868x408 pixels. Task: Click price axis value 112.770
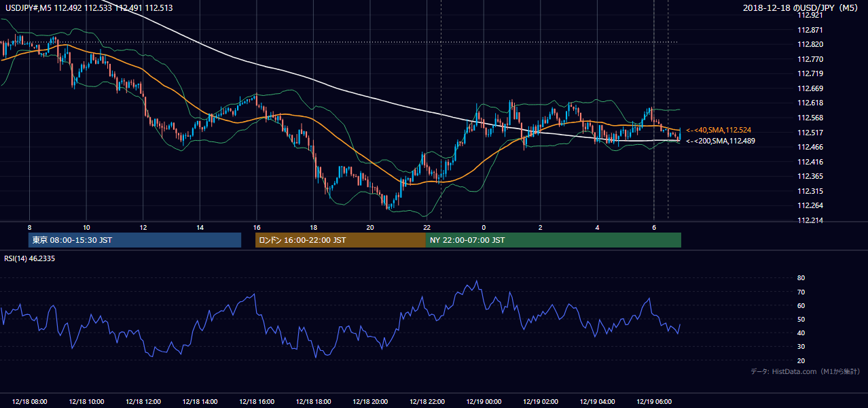pyautogui.click(x=811, y=59)
